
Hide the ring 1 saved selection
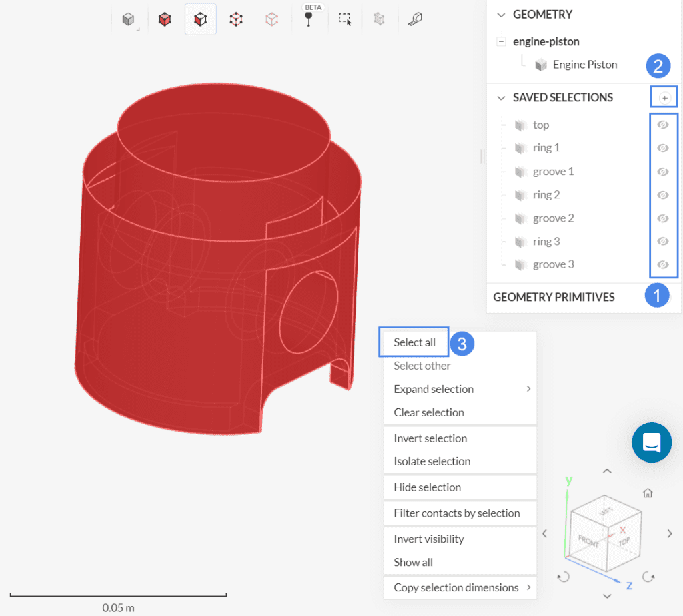tap(664, 147)
